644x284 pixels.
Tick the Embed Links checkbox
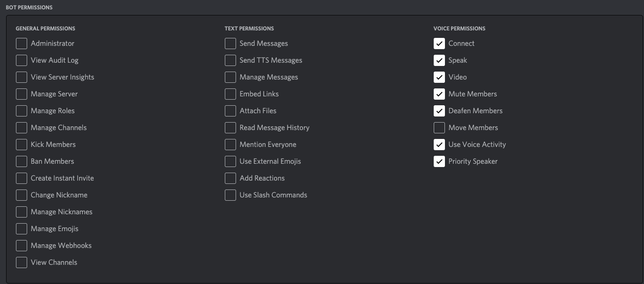coord(230,94)
